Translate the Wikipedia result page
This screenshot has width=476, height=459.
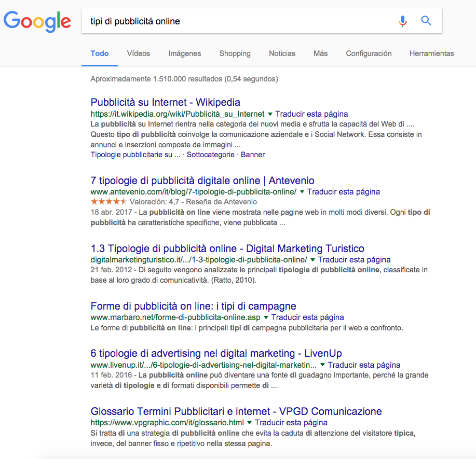[311, 114]
